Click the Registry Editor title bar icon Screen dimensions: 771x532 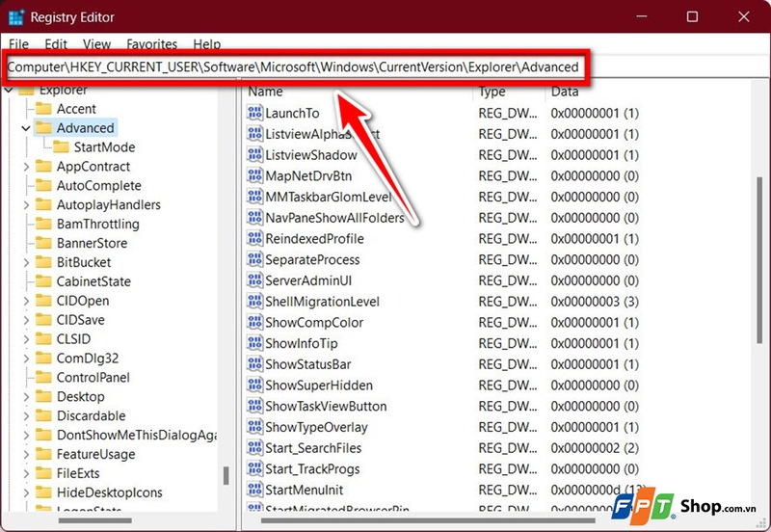coord(15,17)
